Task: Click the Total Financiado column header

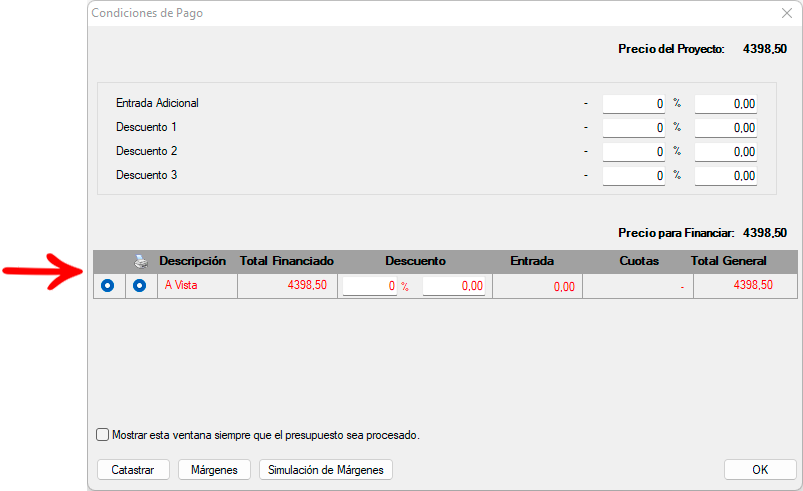Action: 287,261
